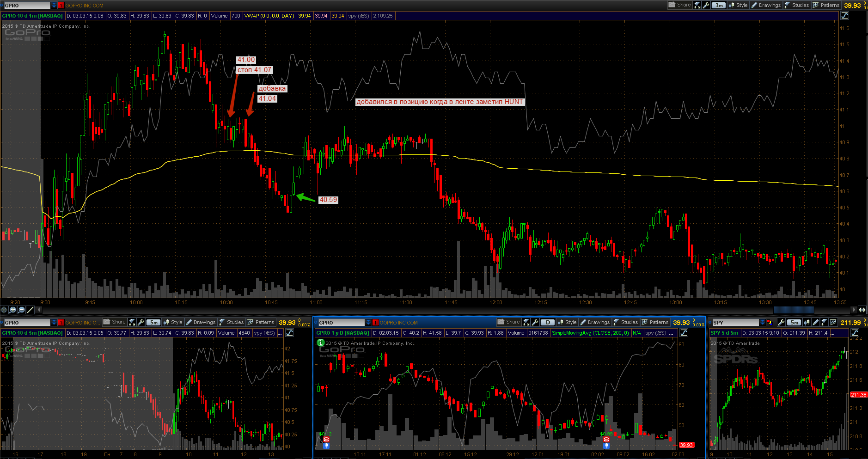Open the Drawings menu in the daily chart toolbar

tap(595, 322)
